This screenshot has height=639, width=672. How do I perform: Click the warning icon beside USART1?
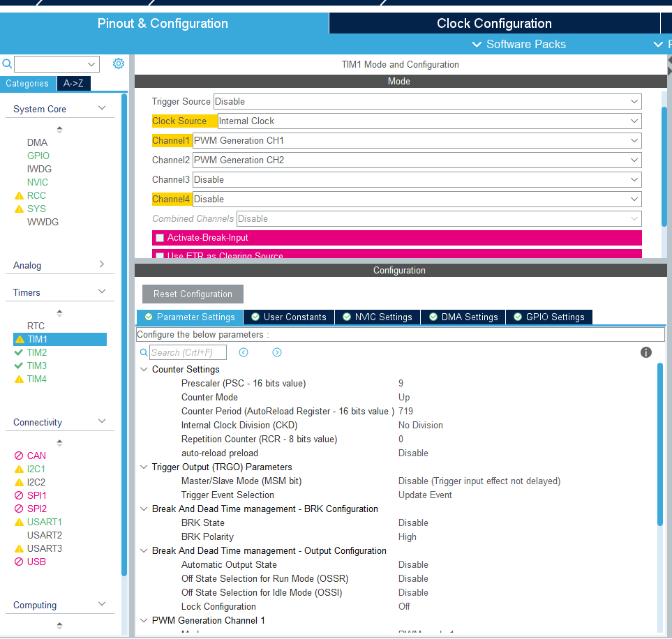click(19, 523)
